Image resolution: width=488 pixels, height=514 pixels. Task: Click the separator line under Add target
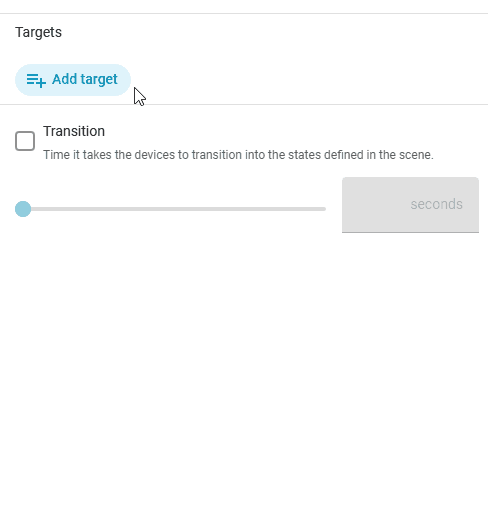click(244, 105)
